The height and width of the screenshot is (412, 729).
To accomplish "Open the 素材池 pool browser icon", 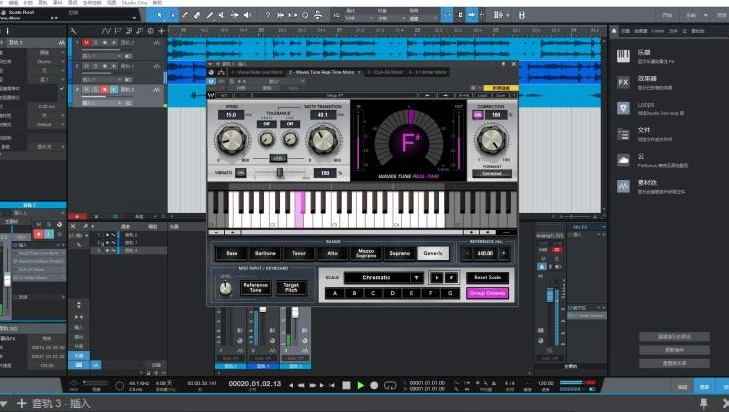I will pyautogui.click(x=623, y=186).
